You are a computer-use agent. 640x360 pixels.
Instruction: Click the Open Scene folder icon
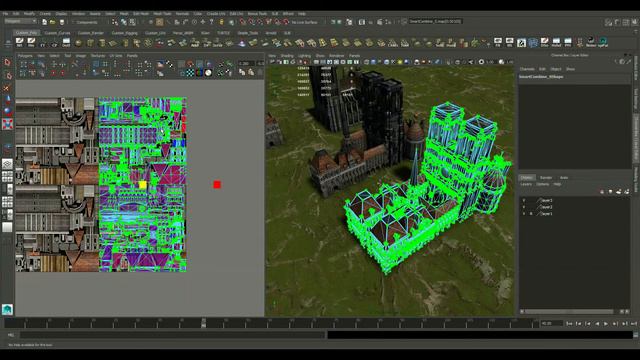(53, 22)
